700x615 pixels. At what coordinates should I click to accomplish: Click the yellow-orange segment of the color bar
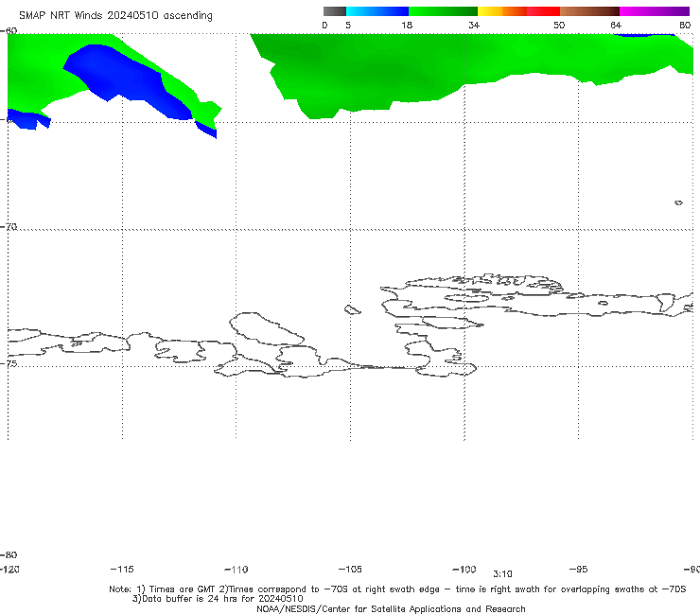coord(501,11)
